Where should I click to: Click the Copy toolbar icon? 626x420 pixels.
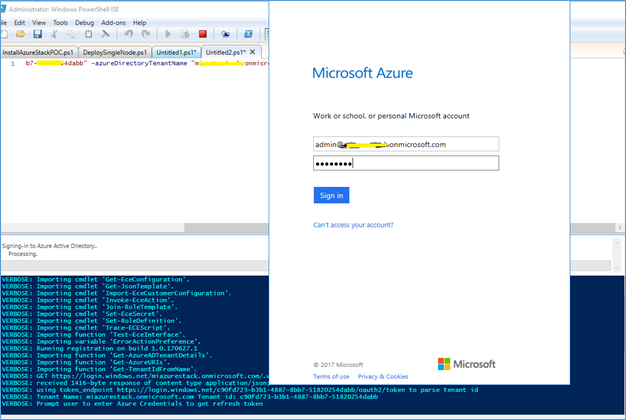(x=71, y=34)
